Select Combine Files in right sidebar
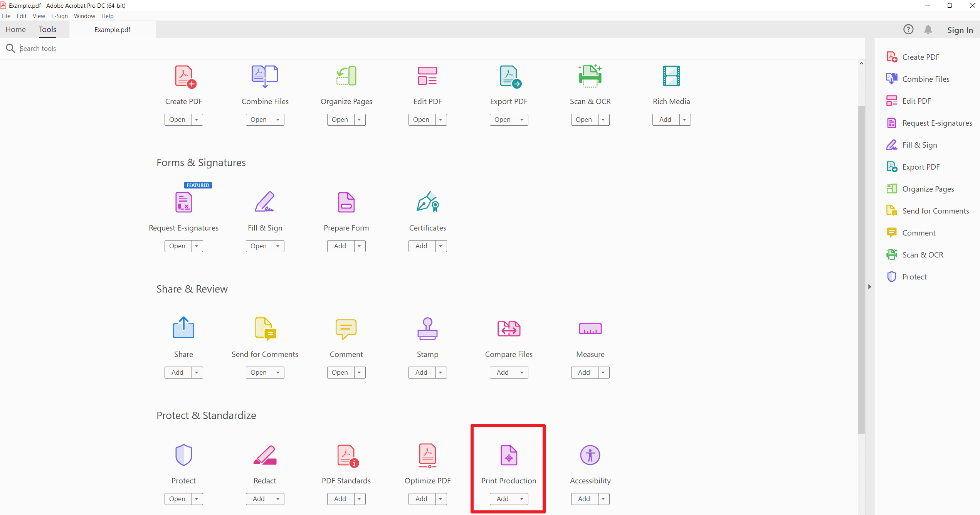980x515 pixels. pyautogui.click(x=918, y=79)
